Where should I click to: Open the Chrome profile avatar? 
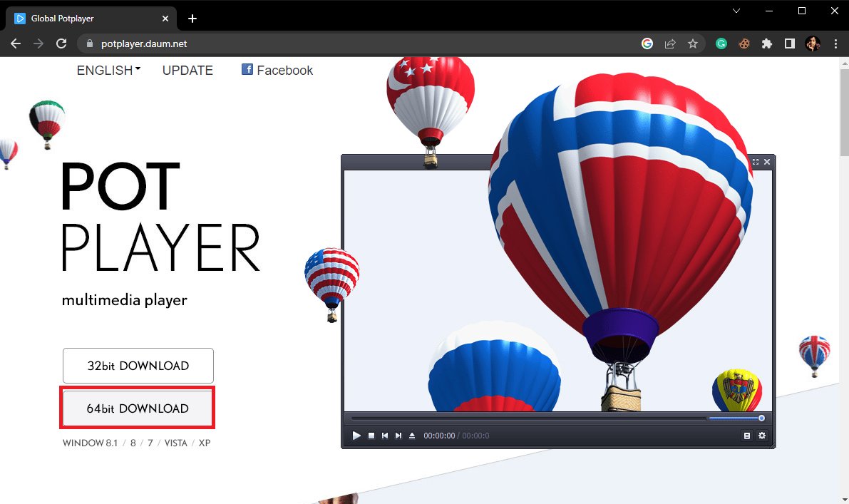(x=812, y=44)
